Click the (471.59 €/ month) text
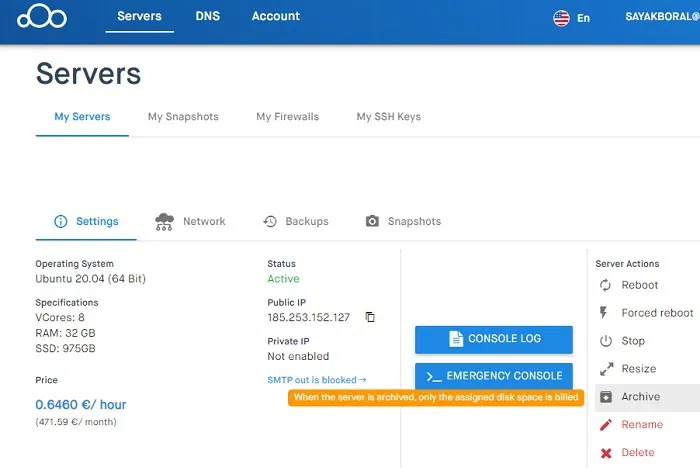700x474 pixels. tap(76, 422)
